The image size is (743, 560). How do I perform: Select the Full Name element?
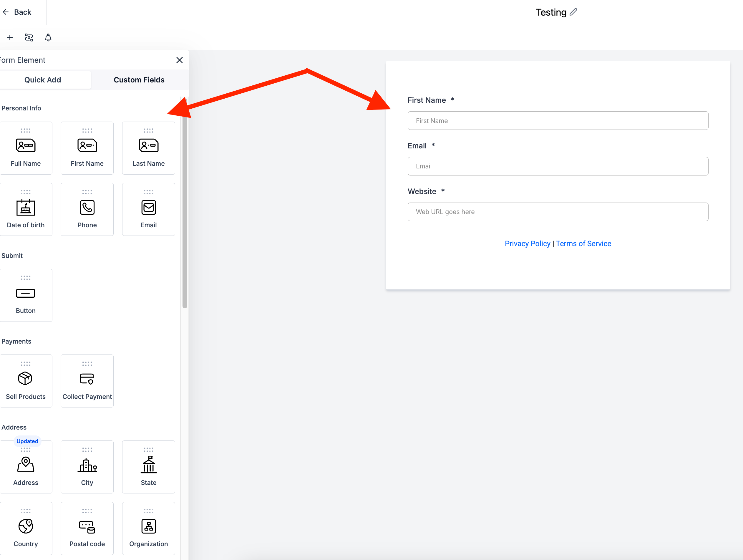coord(26,148)
